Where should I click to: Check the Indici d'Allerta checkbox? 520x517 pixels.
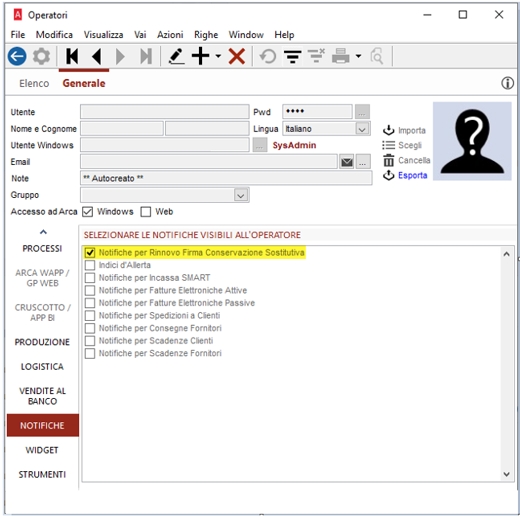pyautogui.click(x=90, y=265)
